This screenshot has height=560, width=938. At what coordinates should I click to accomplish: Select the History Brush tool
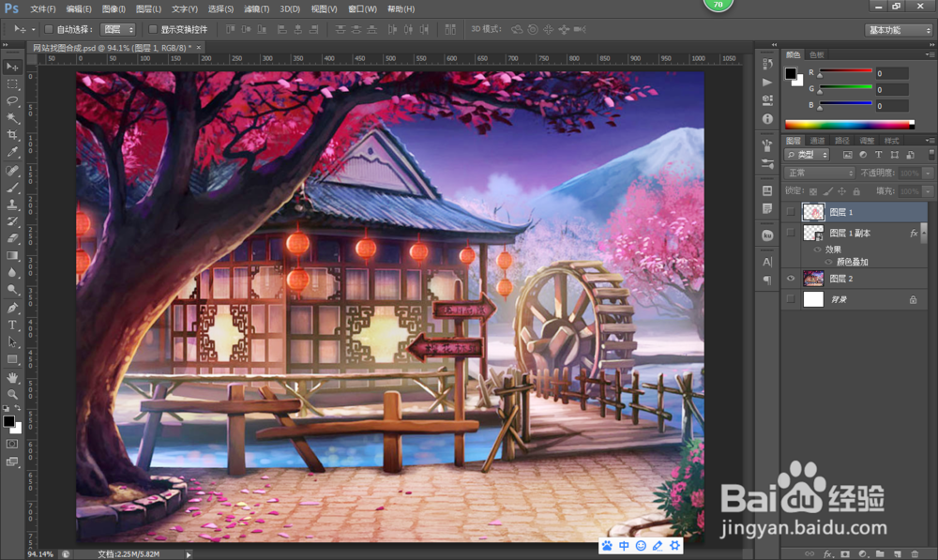(x=12, y=221)
